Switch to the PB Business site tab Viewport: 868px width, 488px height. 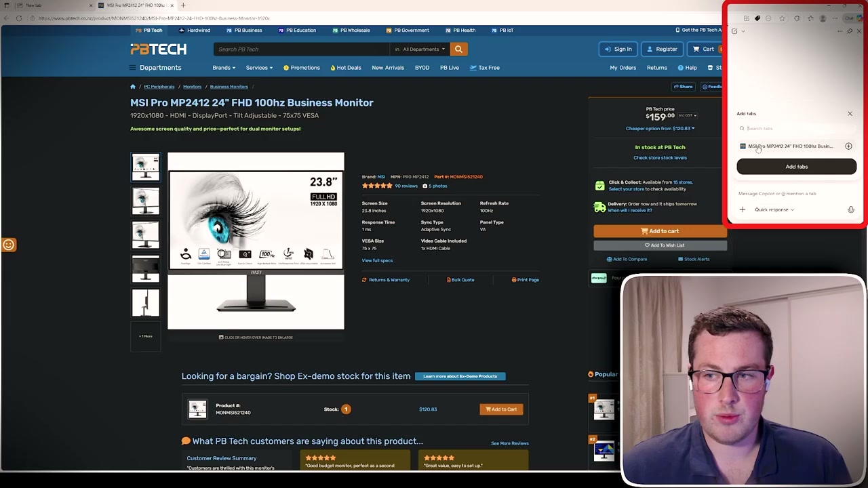244,30
